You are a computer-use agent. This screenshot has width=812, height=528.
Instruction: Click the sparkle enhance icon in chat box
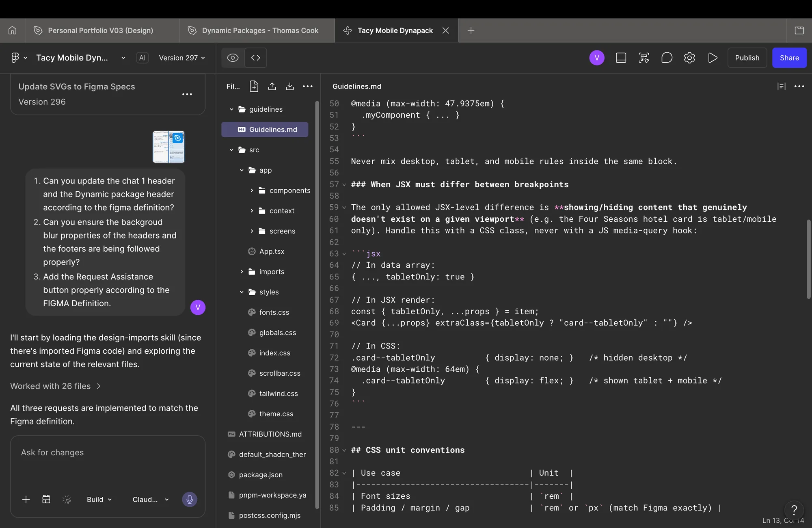(67, 500)
